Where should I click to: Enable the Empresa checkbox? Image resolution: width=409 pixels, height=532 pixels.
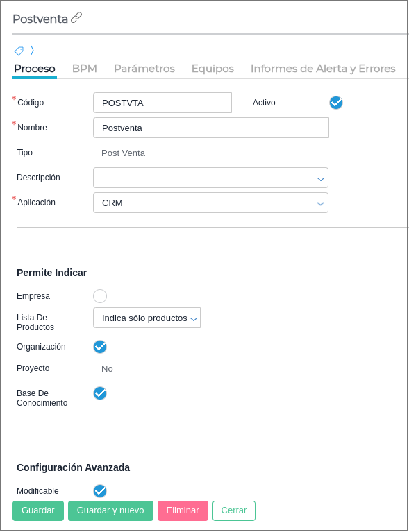[100, 296]
